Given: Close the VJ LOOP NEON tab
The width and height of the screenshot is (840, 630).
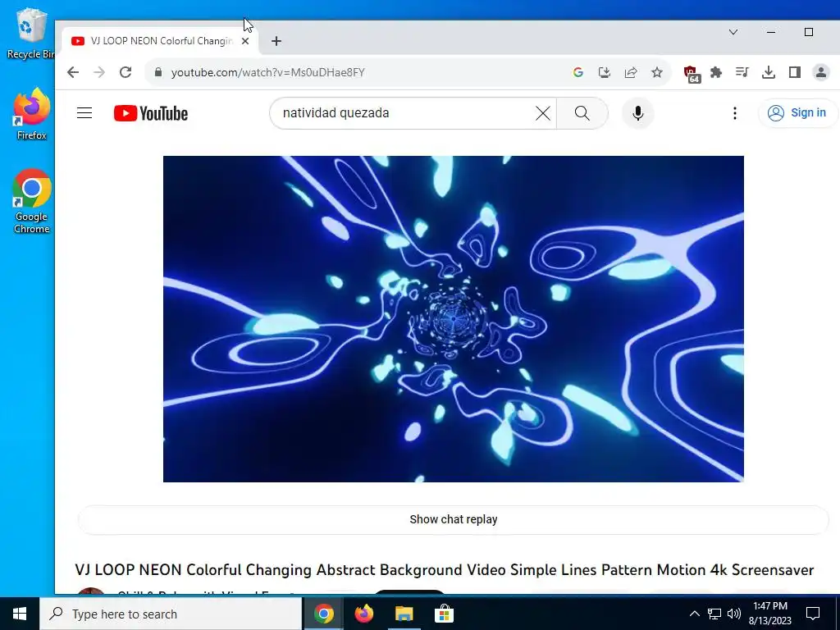Looking at the screenshot, I should 245,41.
